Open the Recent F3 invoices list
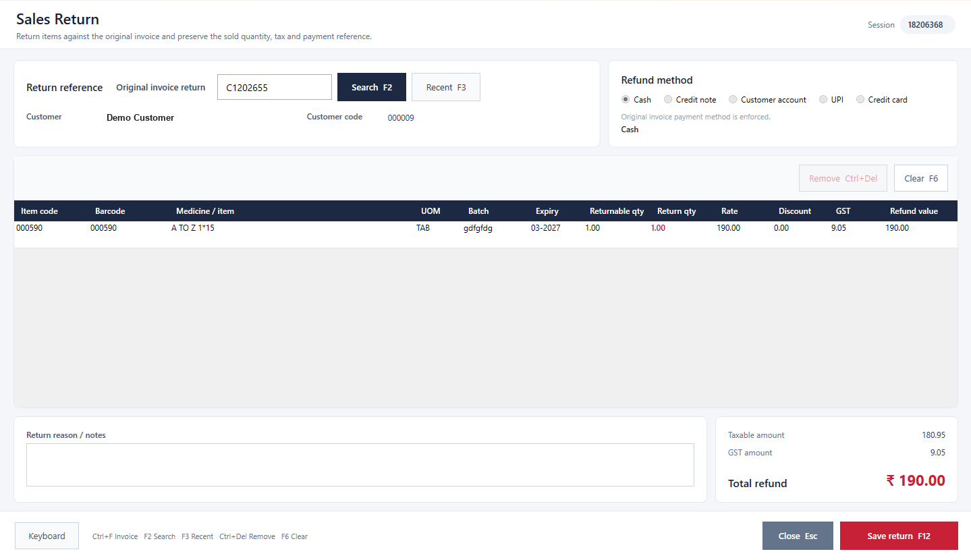Screen dimensions: 971x560 point(446,87)
